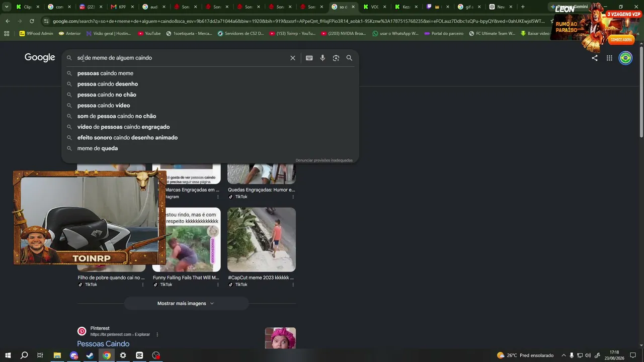
Task: Reload the current Google page
Action: click(x=32, y=21)
